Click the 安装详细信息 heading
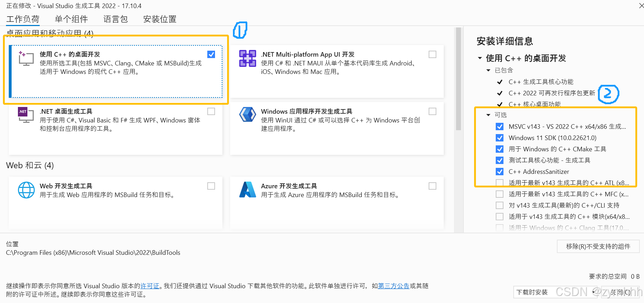Screen dimensions: 644x303 click(505, 41)
